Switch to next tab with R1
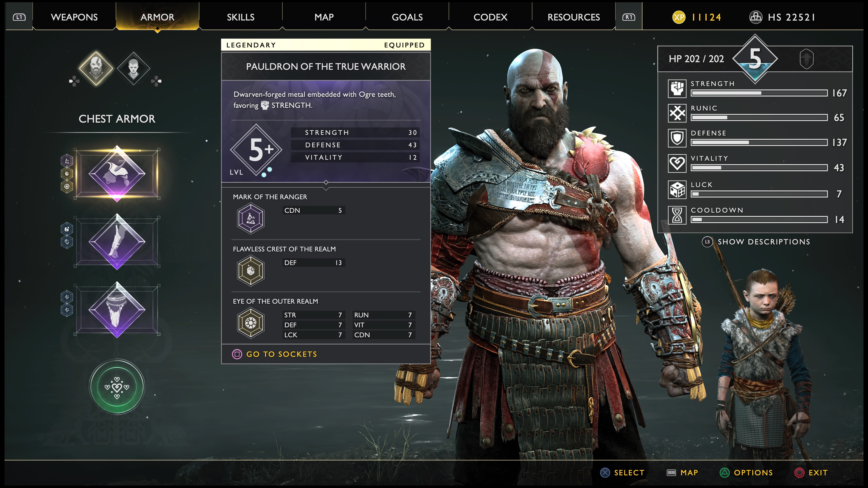 pos(629,17)
